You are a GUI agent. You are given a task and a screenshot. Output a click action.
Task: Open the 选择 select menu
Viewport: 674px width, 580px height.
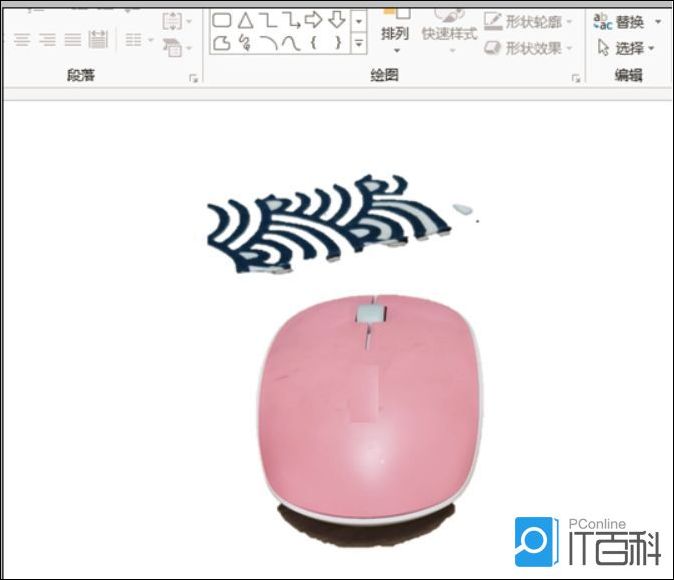(x=626, y=48)
